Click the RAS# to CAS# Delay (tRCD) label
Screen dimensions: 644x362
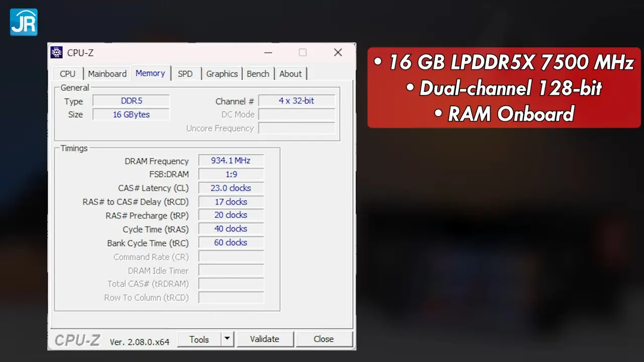coord(136,202)
